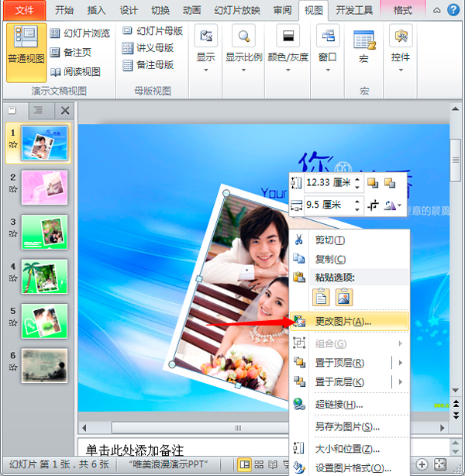This screenshot has width=465, height=476.
Task: Click the PowerPoint help question mark icon
Action: [x=453, y=10]
